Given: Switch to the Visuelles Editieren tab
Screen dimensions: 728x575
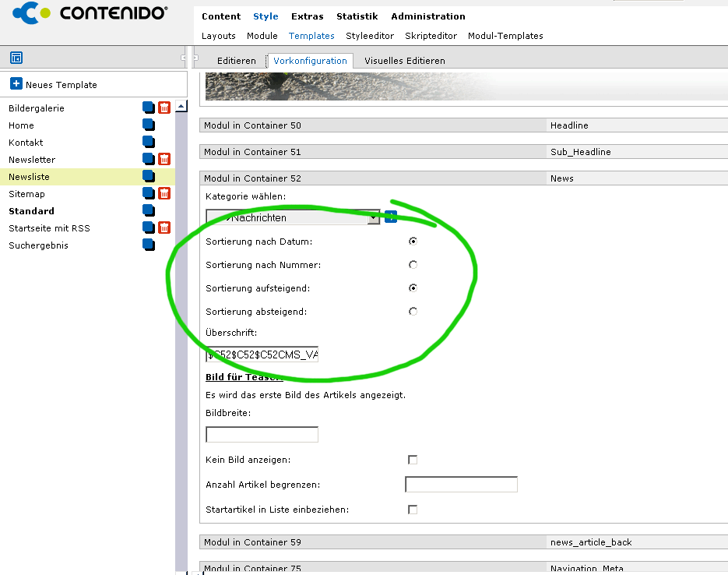Looking at the screenshot, I should coord(404,61).
